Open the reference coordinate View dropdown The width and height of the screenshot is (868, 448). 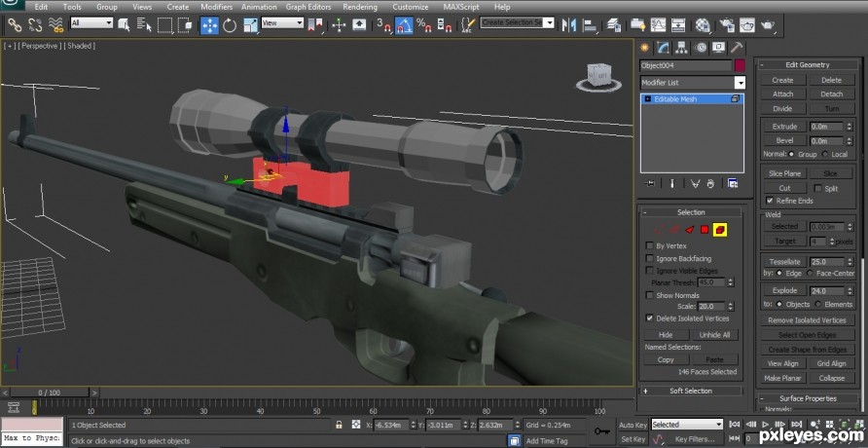click(282, 22)
